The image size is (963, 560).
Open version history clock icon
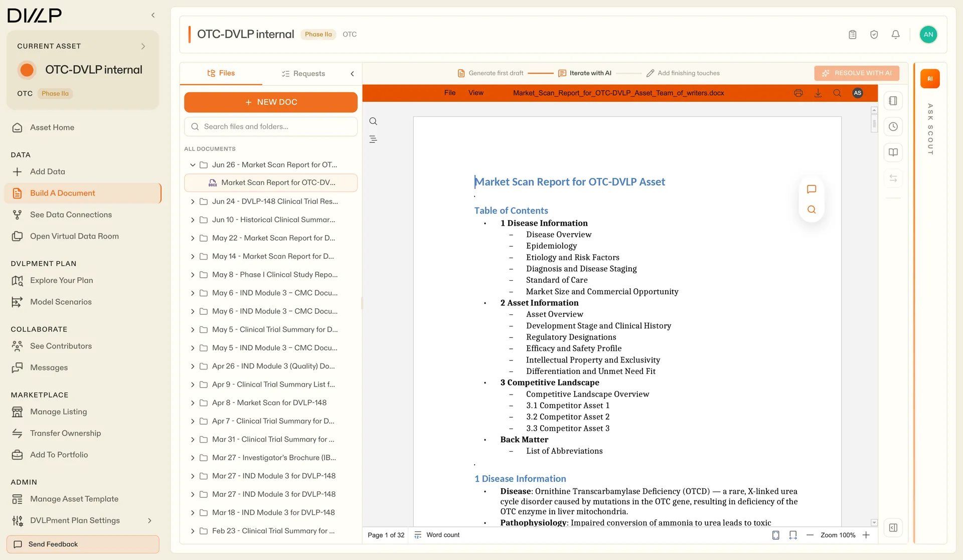click(893, 127)
